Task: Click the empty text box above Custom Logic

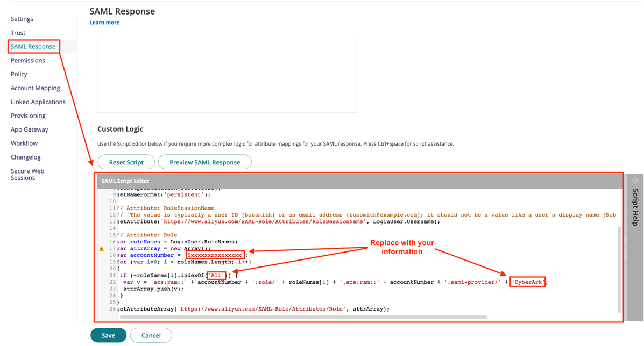Action: [x=227, y=74]
